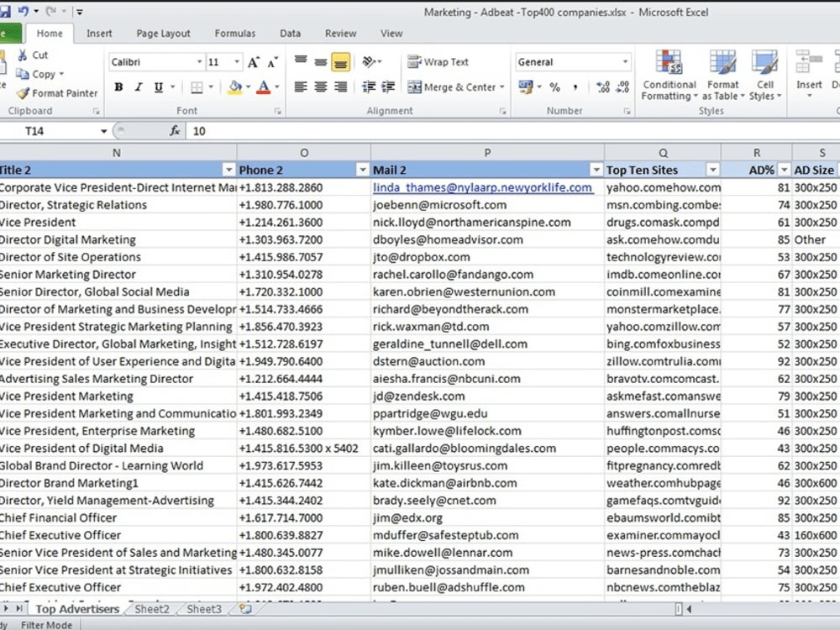Select the Cell Styles icon
The width and height of the screenshot is (840, 630).
coord(765,76)
